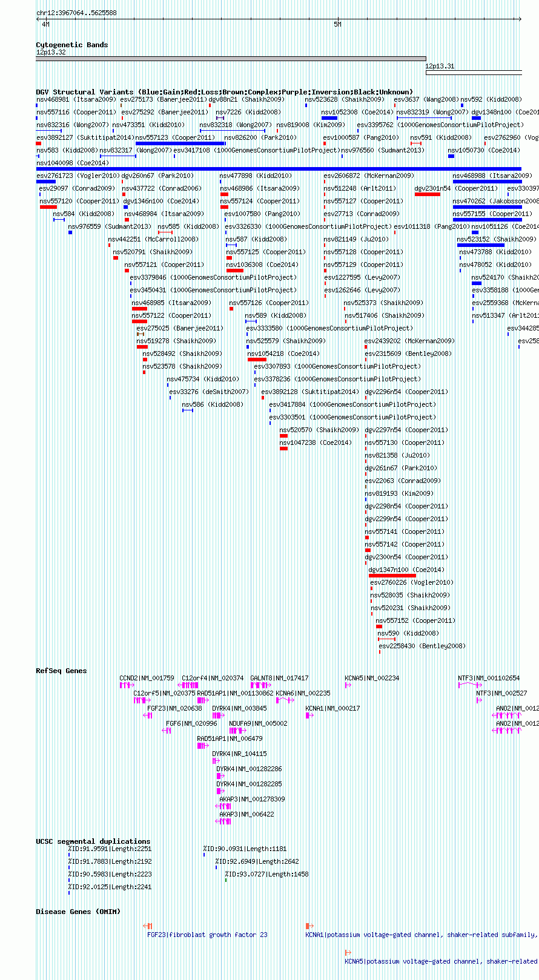Select the Disease Genes (OMIM) track title

(x=78, y=912)
